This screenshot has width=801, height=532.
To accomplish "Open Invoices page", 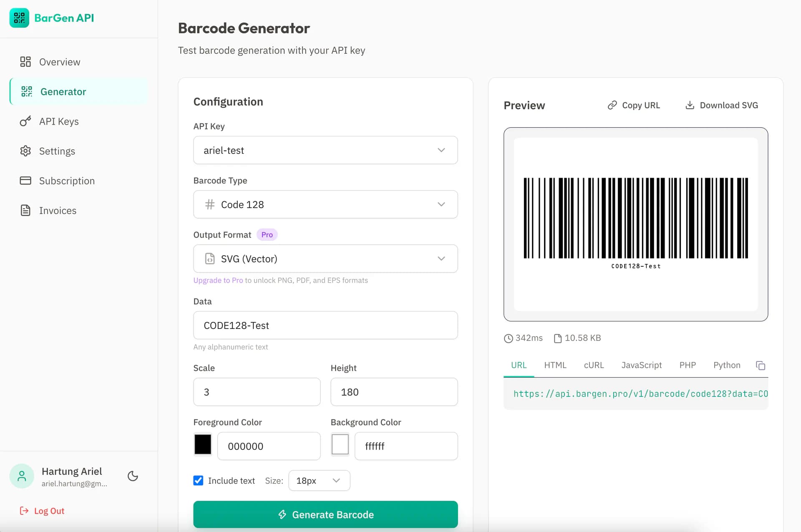I will pos(79,210).
